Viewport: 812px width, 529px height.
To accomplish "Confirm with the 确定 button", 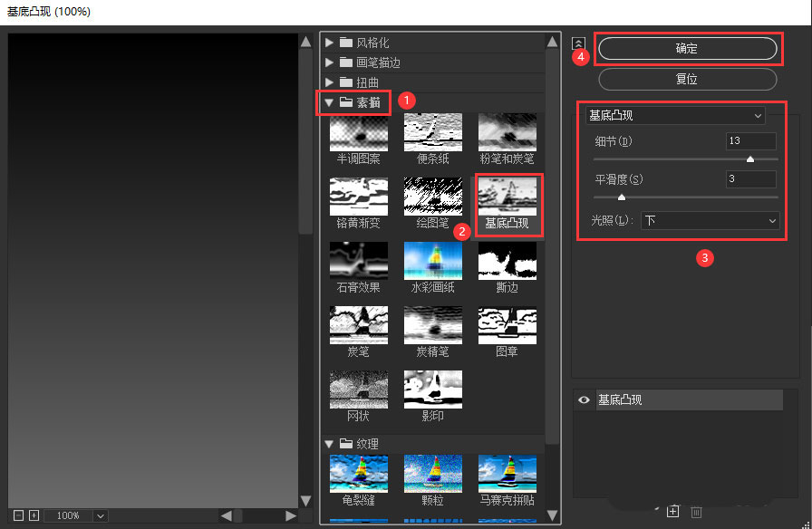I will pyautogui.click(x=688, y=49).
